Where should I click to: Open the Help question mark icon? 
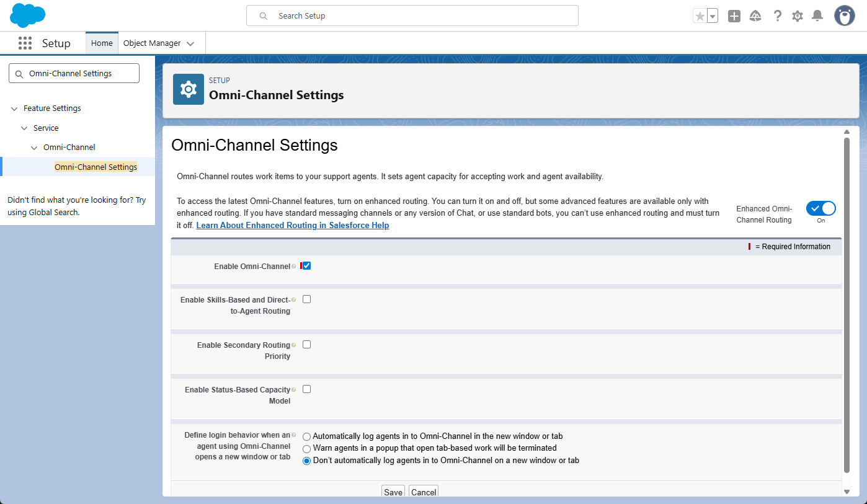777,16
